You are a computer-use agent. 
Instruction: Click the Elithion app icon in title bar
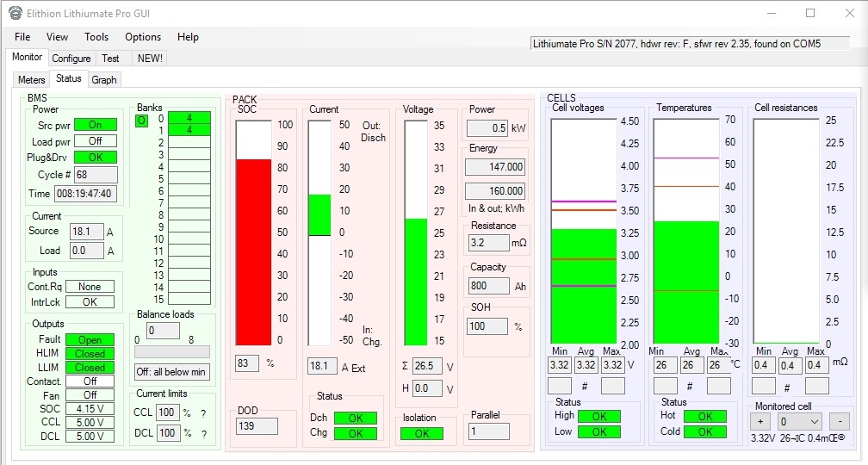[x=15, y=13]
